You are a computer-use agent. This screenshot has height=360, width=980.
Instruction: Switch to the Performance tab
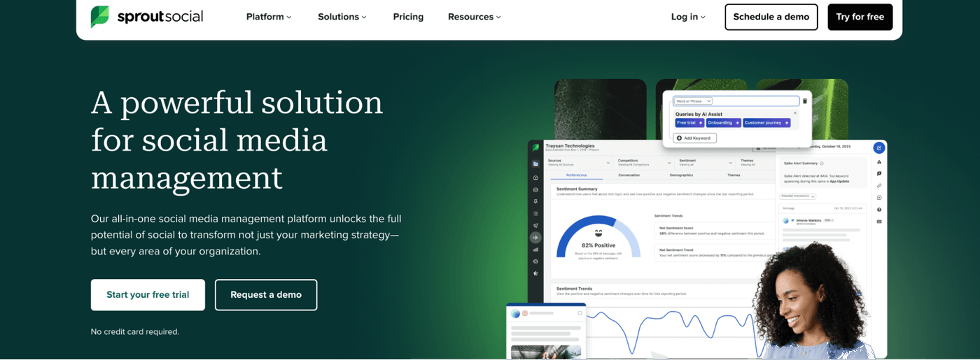tap(577, 175)
